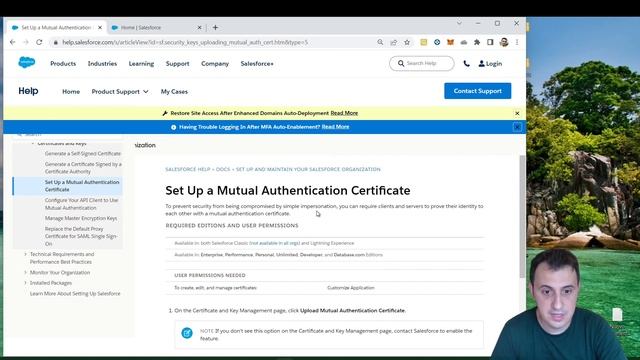Open the Products menu
The width and height of the screenshot is (640, 360).
coord(63,64)
